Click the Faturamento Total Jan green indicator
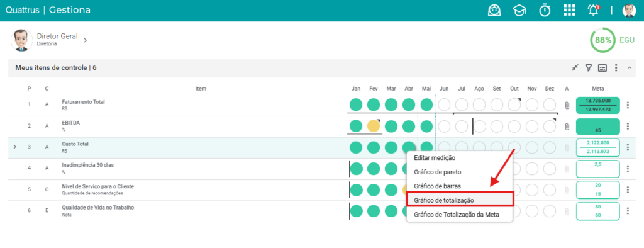The height and width of the screenshot is (248, 644). [x=356, y=104]
